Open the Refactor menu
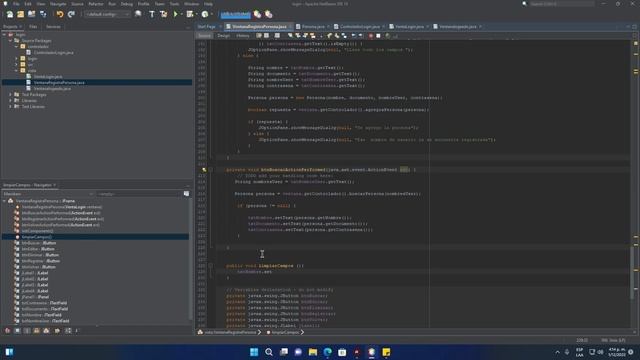640x360 pixels. click(96, 4)
